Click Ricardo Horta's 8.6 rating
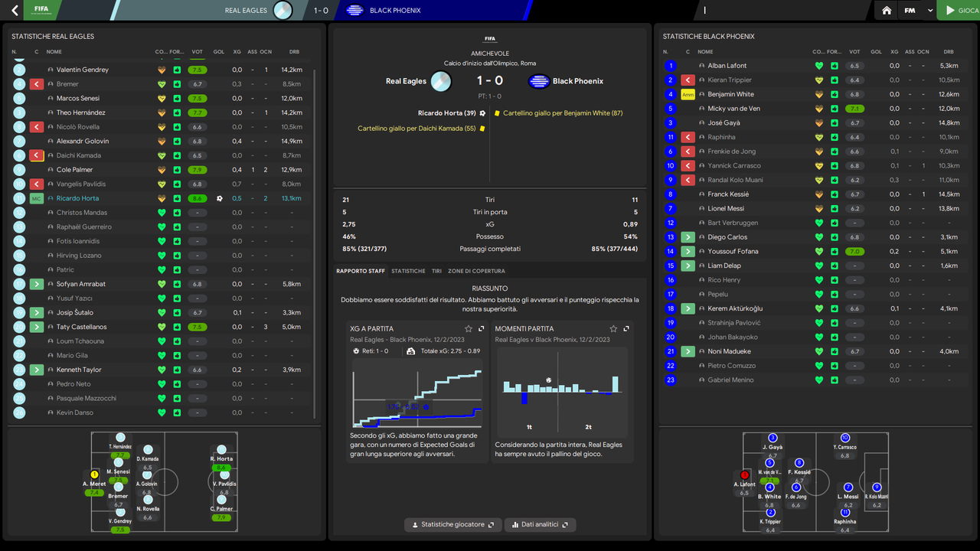 coord(198,198)
